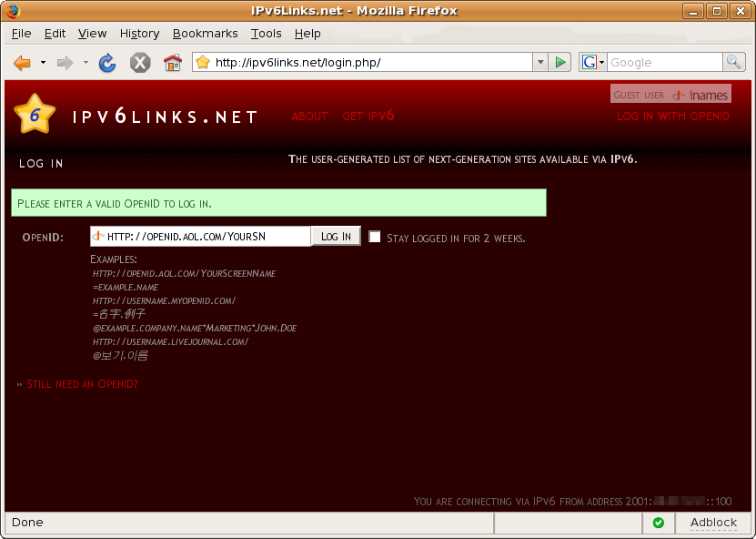Click Adblock in the status bar
This screenshot has width=756, height=539.
click(713, 523)
